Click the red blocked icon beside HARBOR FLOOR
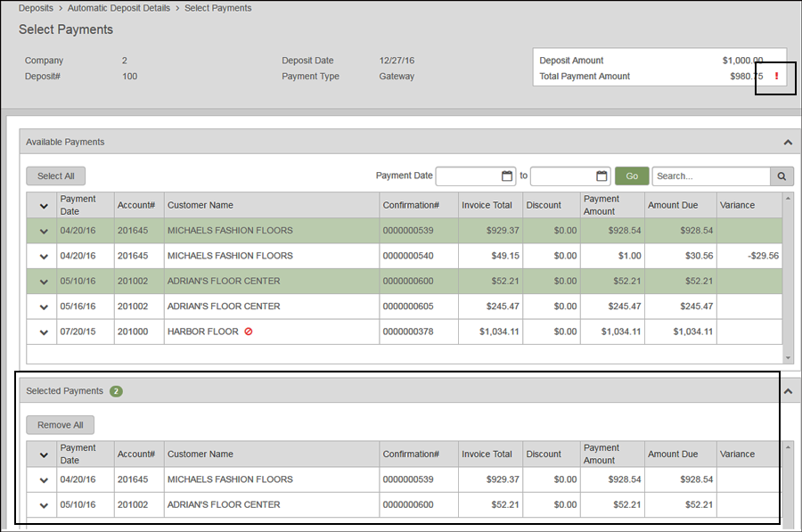Viewport: 802px width, 532px height. [249, 331]
